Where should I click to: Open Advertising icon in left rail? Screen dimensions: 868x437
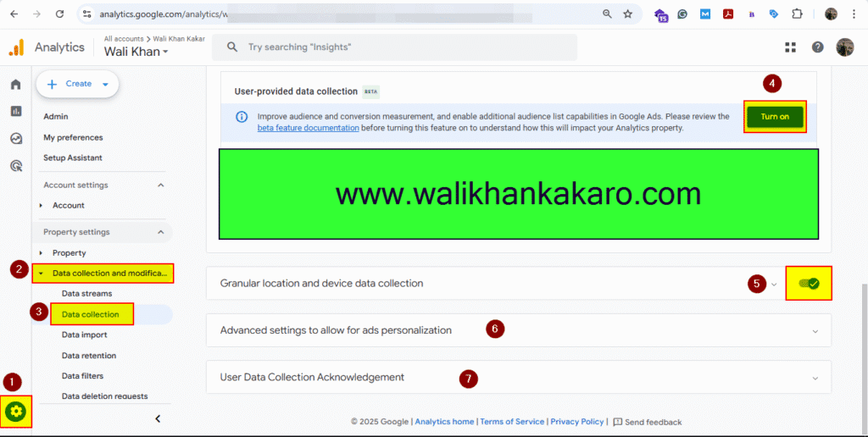tap(16, 165)
